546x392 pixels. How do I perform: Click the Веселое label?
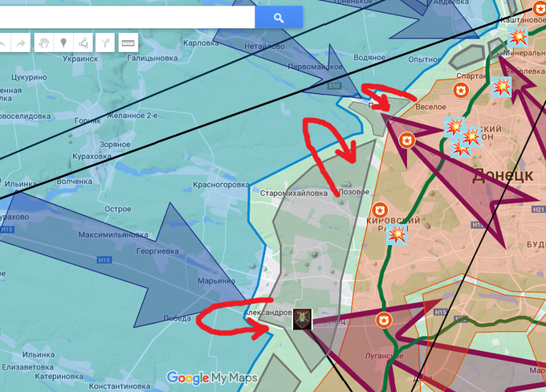coord(430,107)
